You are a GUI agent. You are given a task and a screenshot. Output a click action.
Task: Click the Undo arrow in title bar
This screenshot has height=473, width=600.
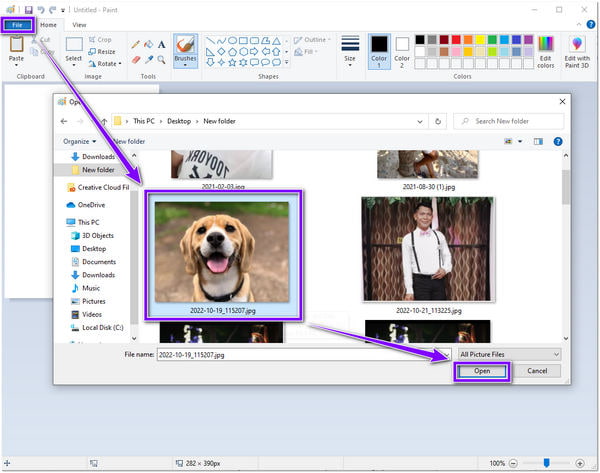coord(41,10)
